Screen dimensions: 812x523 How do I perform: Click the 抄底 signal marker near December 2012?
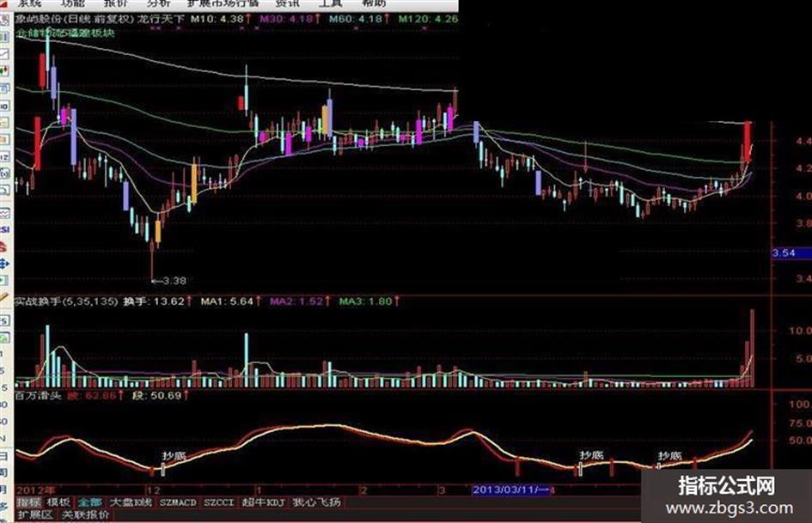tap(174, 456)
